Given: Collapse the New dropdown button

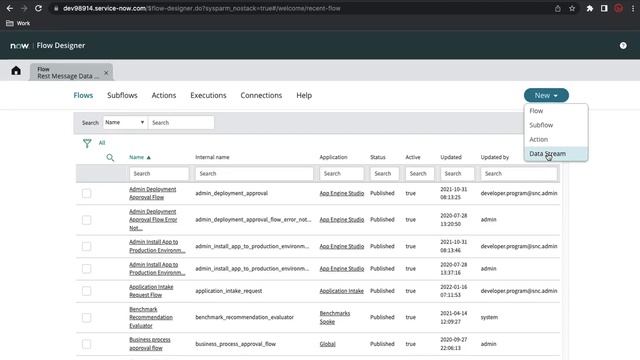Looking at the screenshot, I should [x=546, y=96].
